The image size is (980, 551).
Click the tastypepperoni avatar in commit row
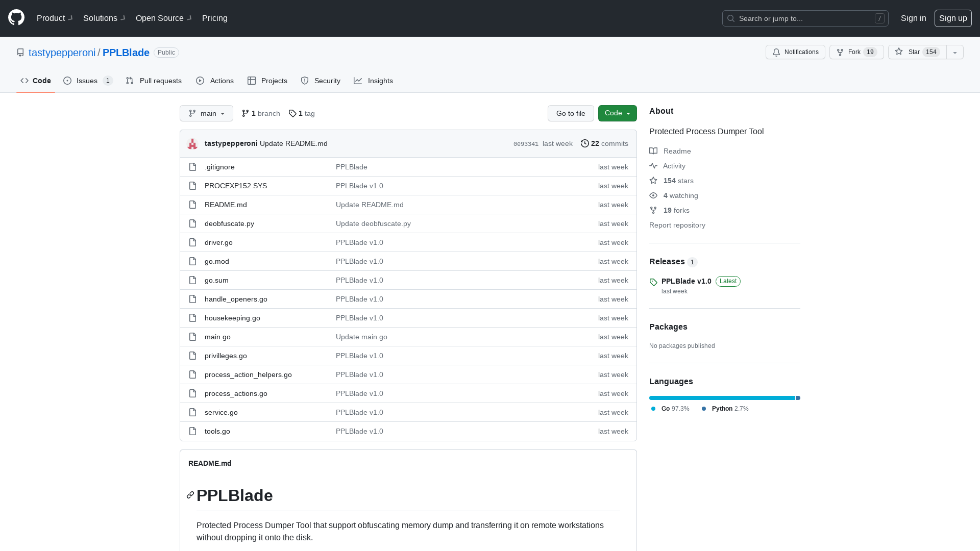(192, 144)
